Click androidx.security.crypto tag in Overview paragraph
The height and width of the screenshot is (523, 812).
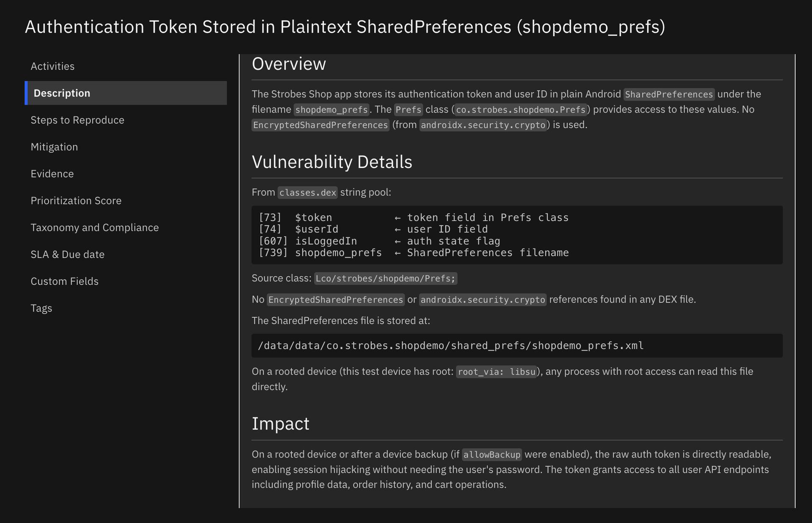point(483,125)
